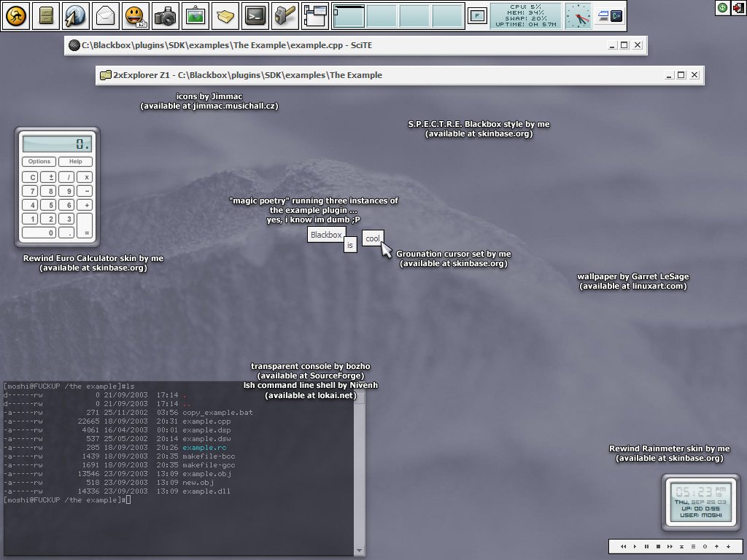Click the 'cool' poetry word box
This screenshot has height=560, width=747.
coord(373,238)
